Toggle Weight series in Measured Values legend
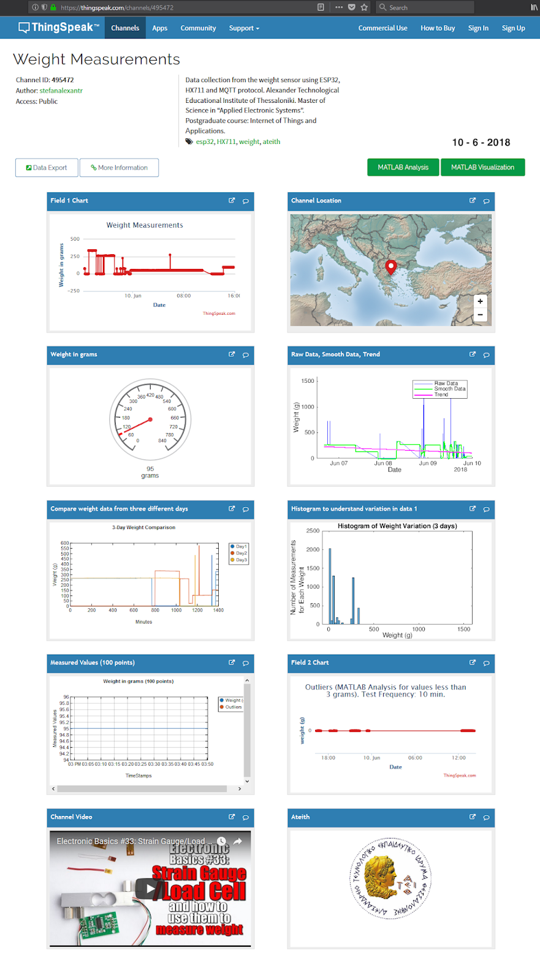 (x=231, y=700)
